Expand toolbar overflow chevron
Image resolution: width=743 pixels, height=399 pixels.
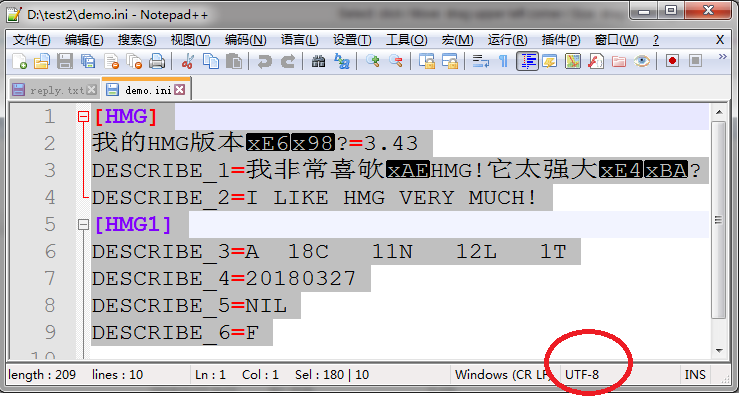[x=723, y=57]
